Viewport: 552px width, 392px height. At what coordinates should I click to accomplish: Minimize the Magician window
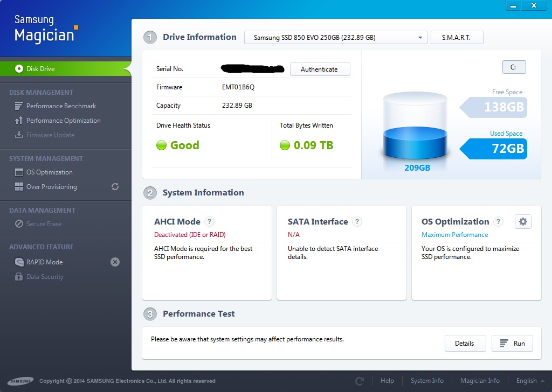tap(513, 5)
